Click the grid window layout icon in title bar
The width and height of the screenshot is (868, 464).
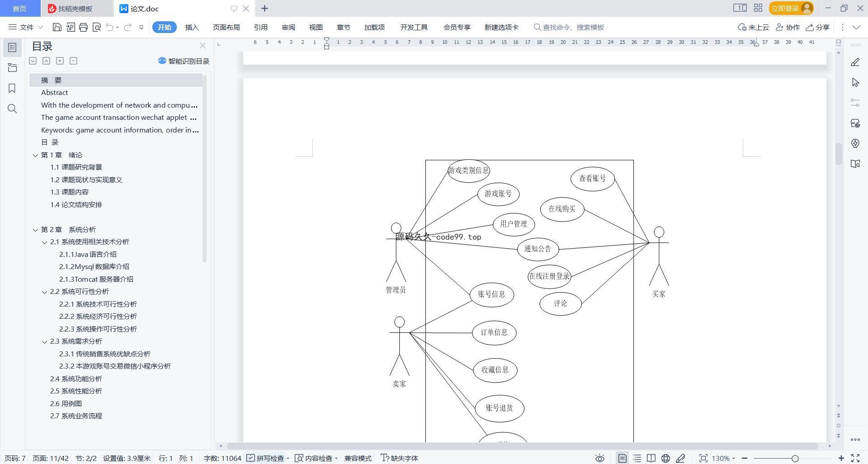758,8
